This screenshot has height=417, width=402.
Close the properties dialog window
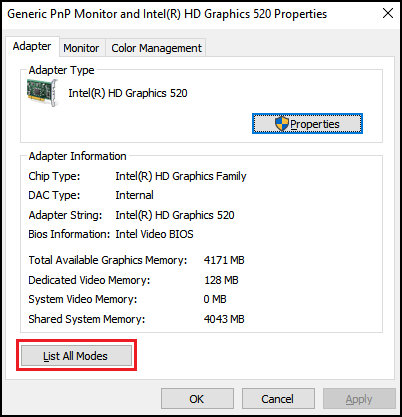point(388,14)
